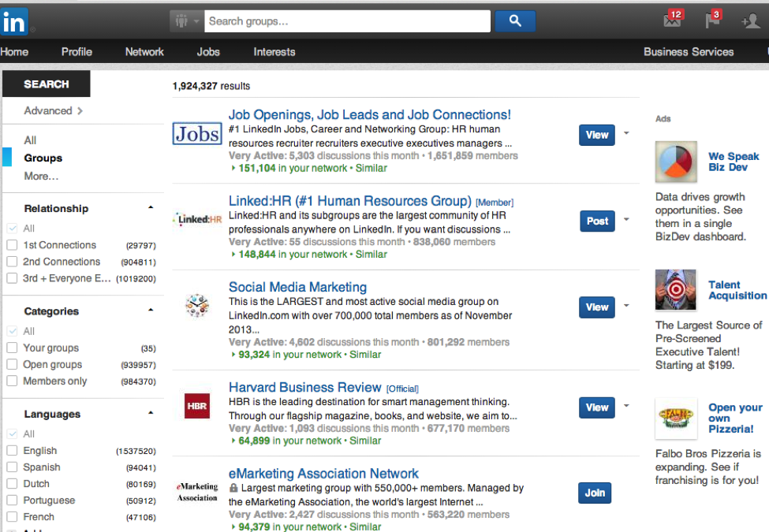Open dropdown arrow beside Linked:HR Post button

(x=626, y=220)
